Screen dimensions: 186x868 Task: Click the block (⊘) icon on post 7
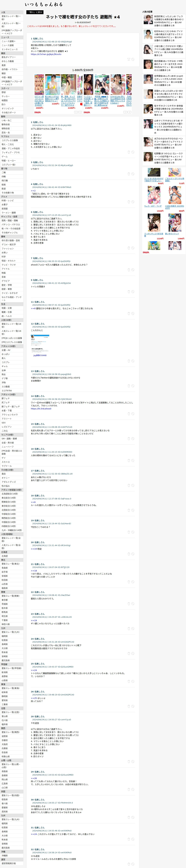(133, 270)
